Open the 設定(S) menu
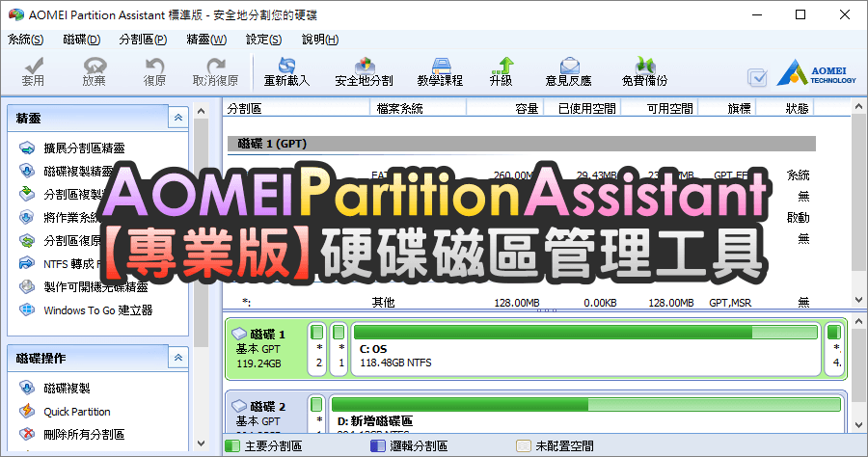 pyautogui.click(x=263, y=40)
